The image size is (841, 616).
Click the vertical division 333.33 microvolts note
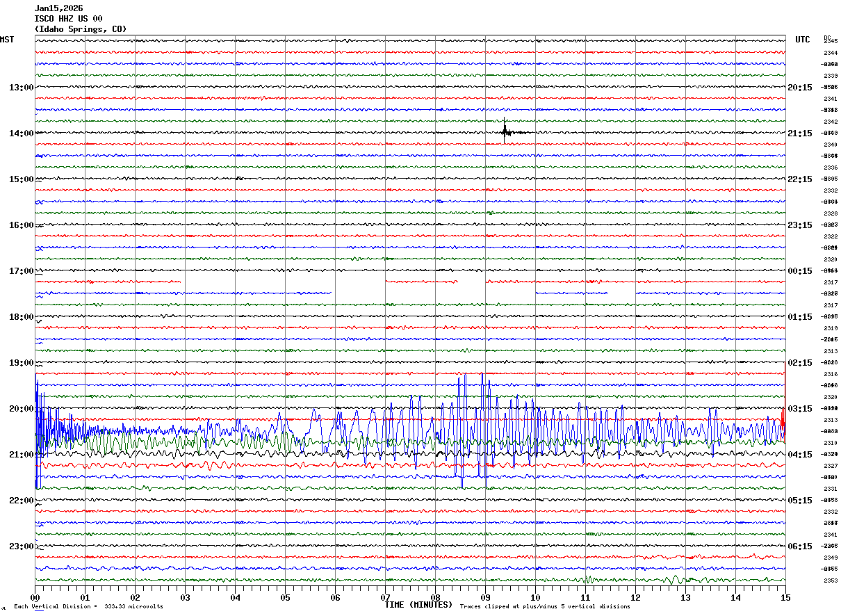(88, 607)
